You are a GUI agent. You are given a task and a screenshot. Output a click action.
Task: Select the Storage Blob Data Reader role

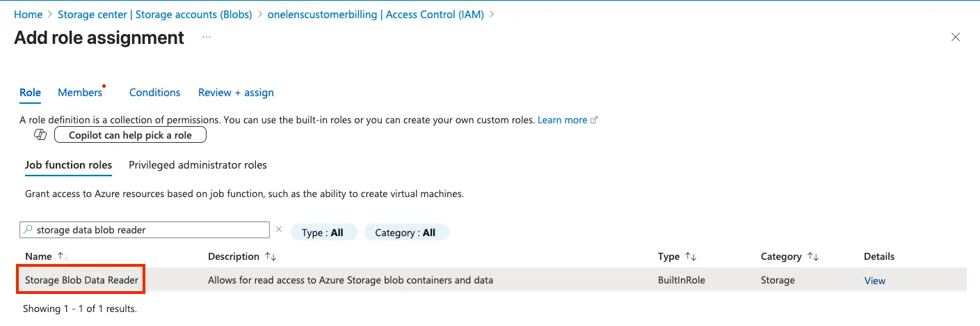pyautogui.click(x=81, y=281)
